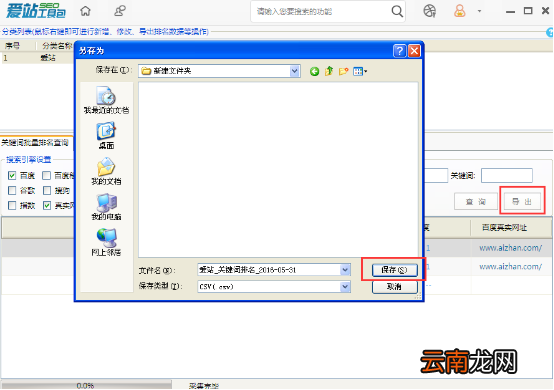Toggle the bottom-left engine checkbox
This screenshot has width=554, height=390.
(12, 205)
